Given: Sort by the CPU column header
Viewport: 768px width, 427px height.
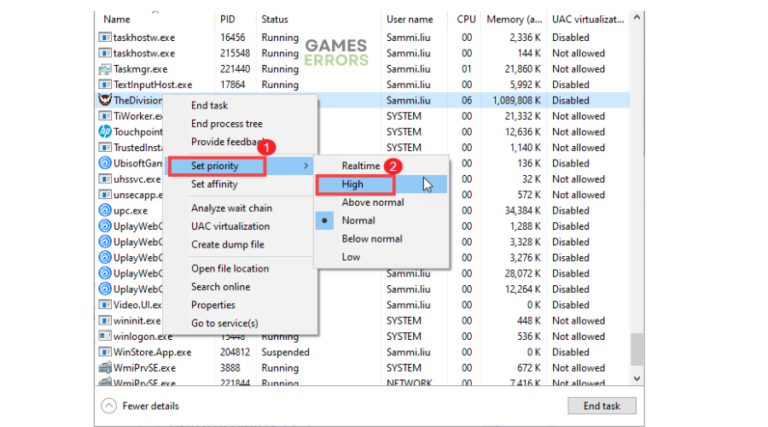Looking at the screenshot, I should click(466, 19).
